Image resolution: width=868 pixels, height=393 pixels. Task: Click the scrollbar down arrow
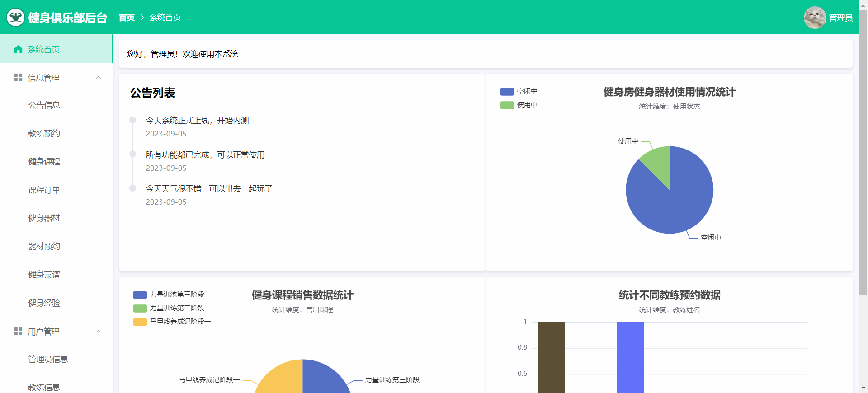863,388
